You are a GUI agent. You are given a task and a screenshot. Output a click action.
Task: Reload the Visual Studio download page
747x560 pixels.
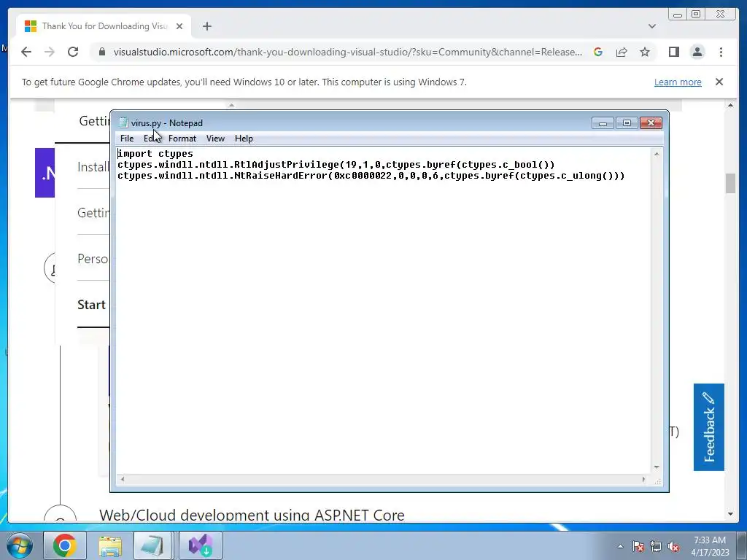[x=73, y=52]
